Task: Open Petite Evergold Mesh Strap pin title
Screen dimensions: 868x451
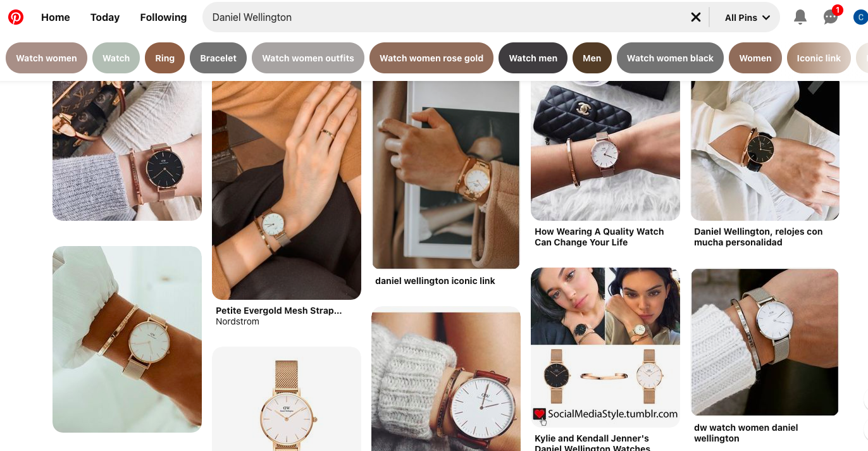Action: 279,311
